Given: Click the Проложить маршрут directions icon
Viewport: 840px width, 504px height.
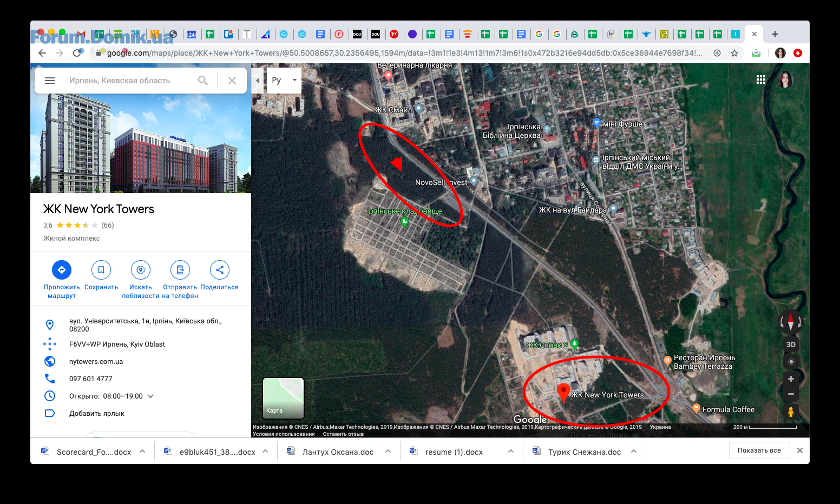Looking at the screenshot, I should [62, 270].
